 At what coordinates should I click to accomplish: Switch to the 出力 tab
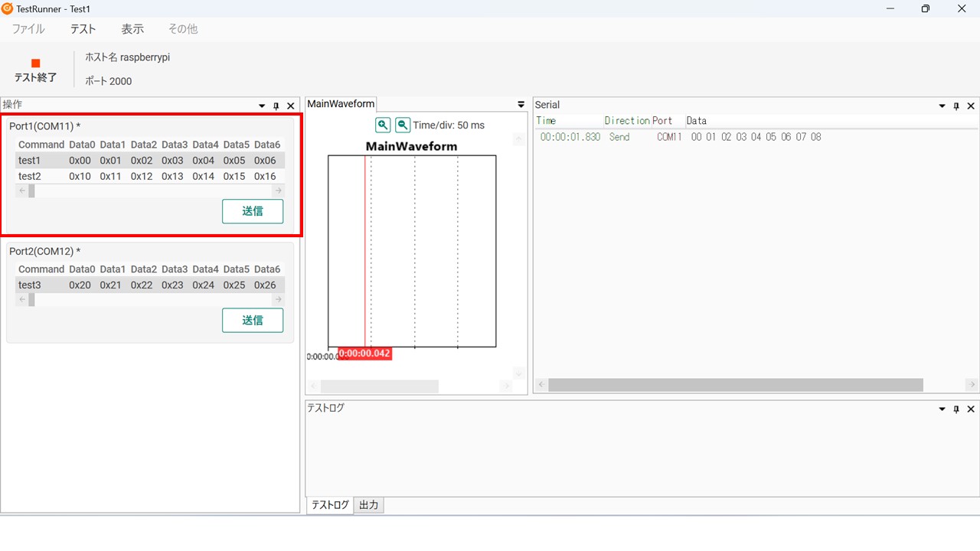(x=368, y=505)
